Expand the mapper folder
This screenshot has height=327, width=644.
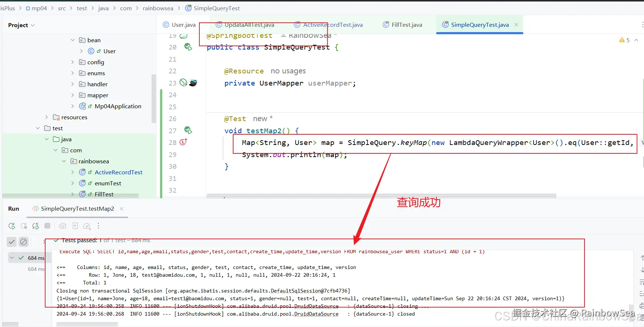tap(73, 95)
